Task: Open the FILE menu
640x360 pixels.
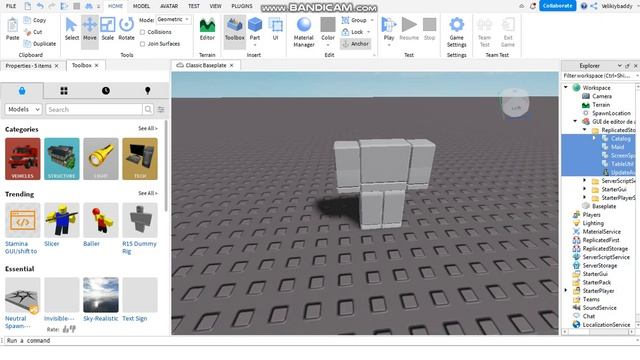Action: 11,6
